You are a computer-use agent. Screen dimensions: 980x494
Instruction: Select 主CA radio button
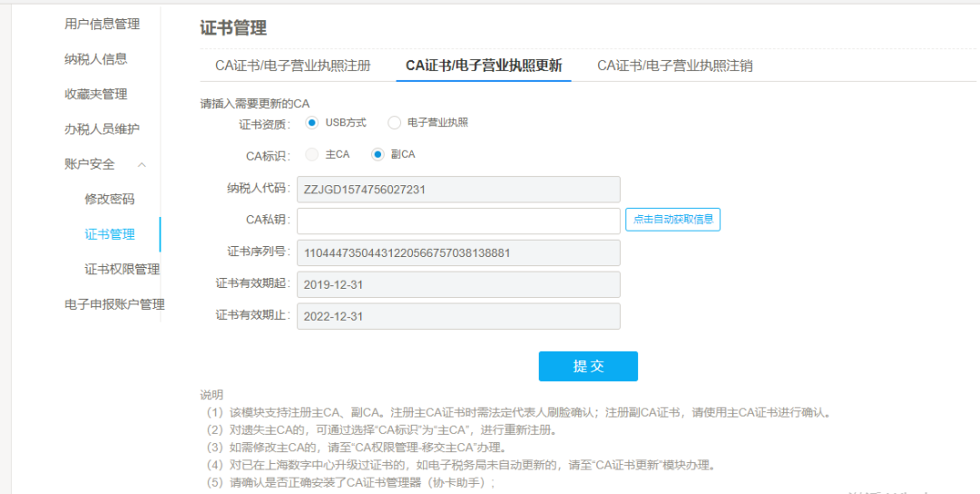[312, 154]
